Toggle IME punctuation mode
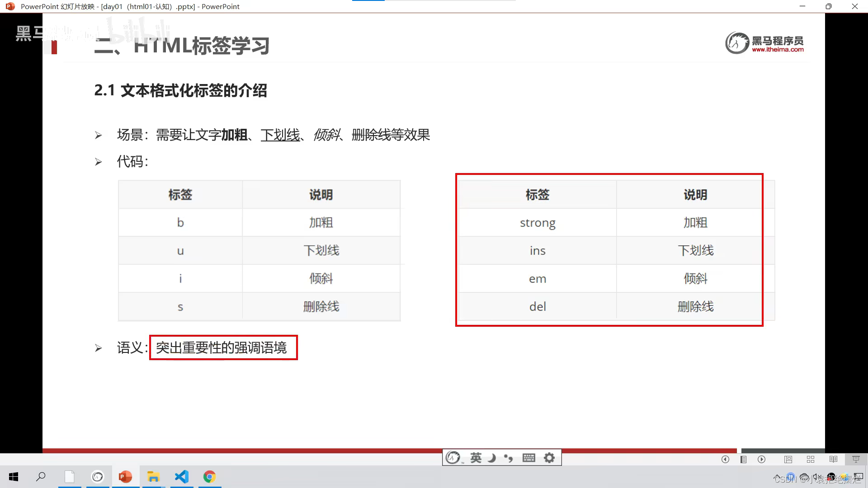This screenshot has height=488, width=868. tap(509, 458)
